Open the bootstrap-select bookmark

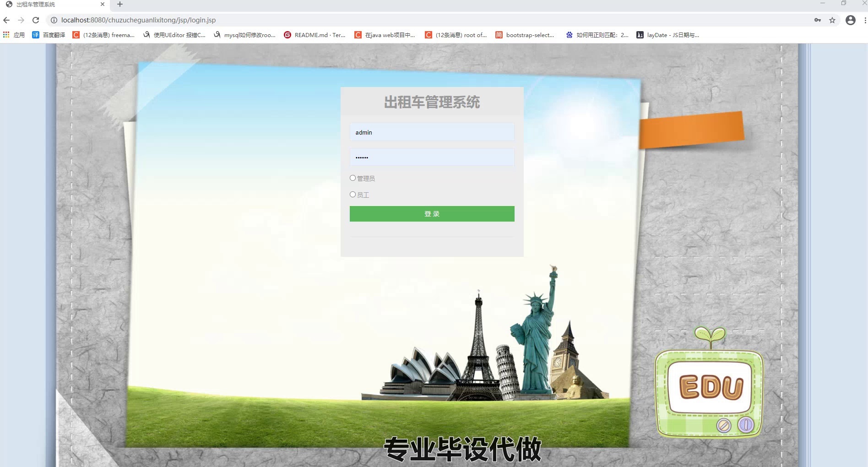(525, 35)
